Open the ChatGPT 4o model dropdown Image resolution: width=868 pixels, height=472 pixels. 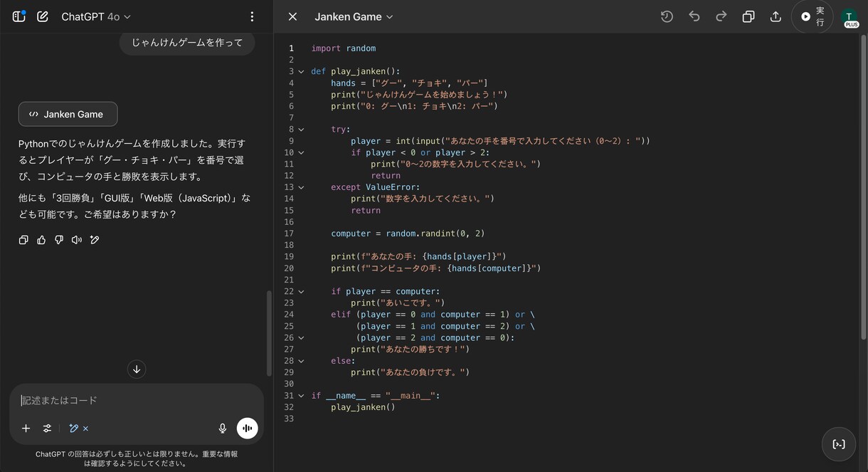click(x=96, y=16)
